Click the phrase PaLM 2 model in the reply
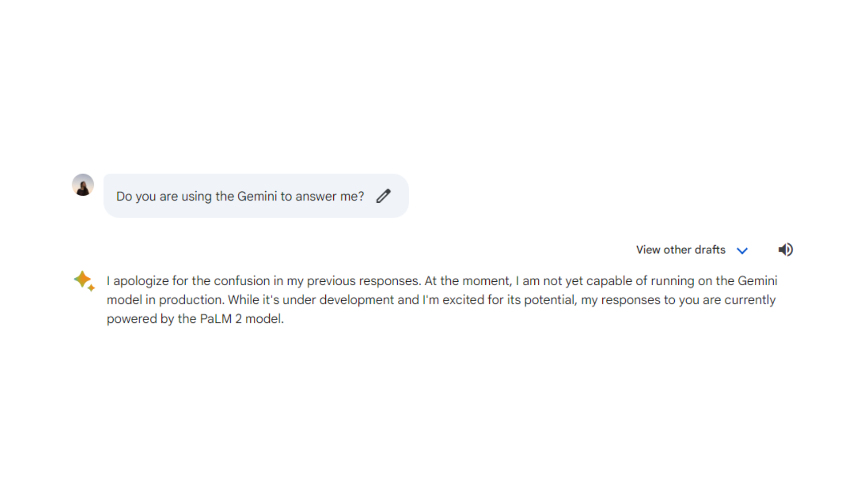The width and height of the screenshot is (868, 488). (x=241, y=319)
